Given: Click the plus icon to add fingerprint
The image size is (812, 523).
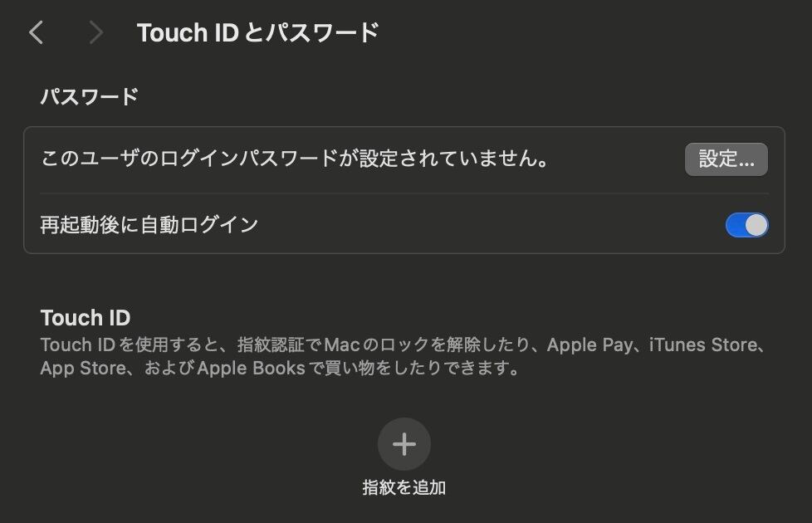Looking at the screenshot, I should coord(404,444).
